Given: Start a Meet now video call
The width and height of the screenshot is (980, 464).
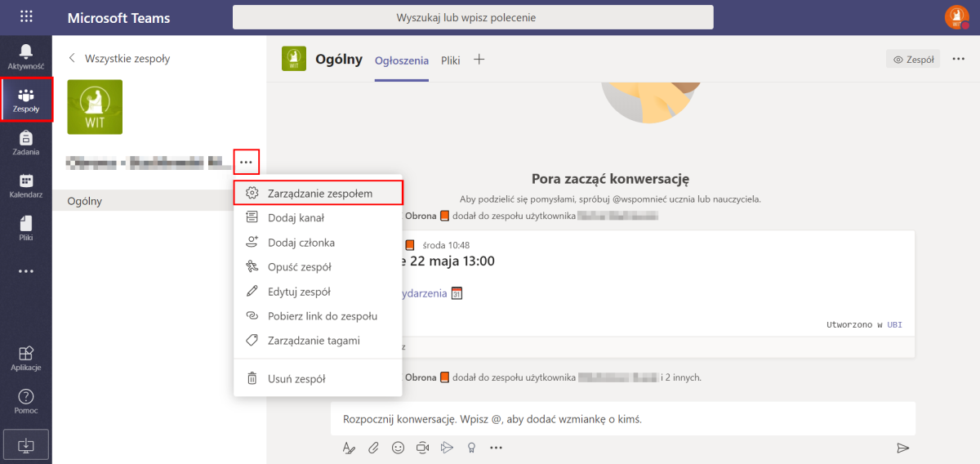Looking at the screenshot, I should (422, 448).
